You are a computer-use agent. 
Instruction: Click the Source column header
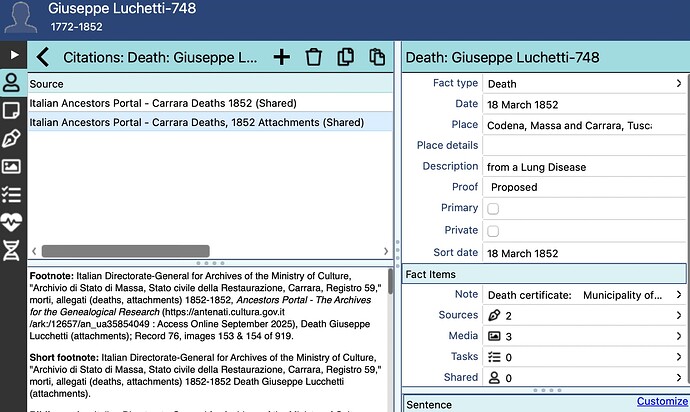(x=210, y=84)
